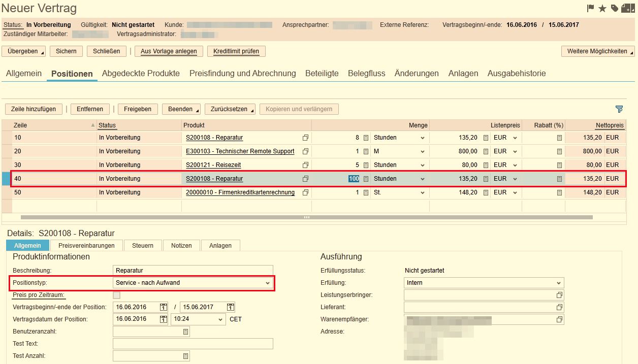Open product link 20000010 - Firmenkreditkartenrechnung
Screen dimensions: 638x364
pyautogui.click(x=240, y=192)
